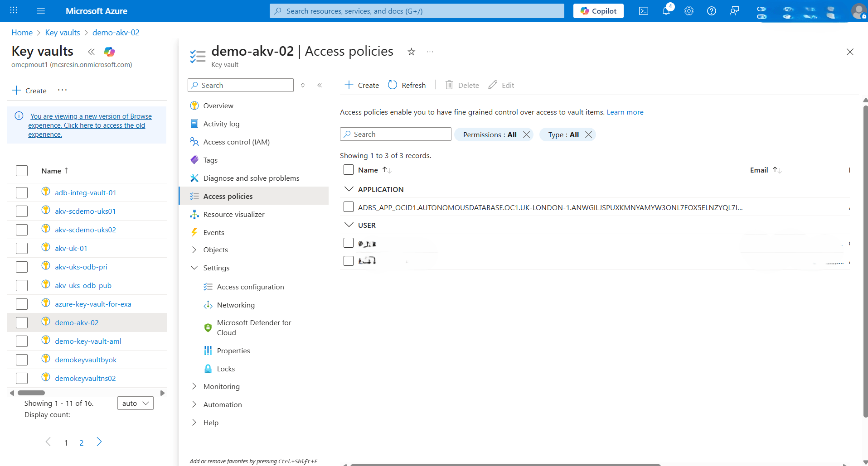Open the Learn more link
Image resolution: width=868 pixels, height=466 pixels.
click(x=625, y=112)
